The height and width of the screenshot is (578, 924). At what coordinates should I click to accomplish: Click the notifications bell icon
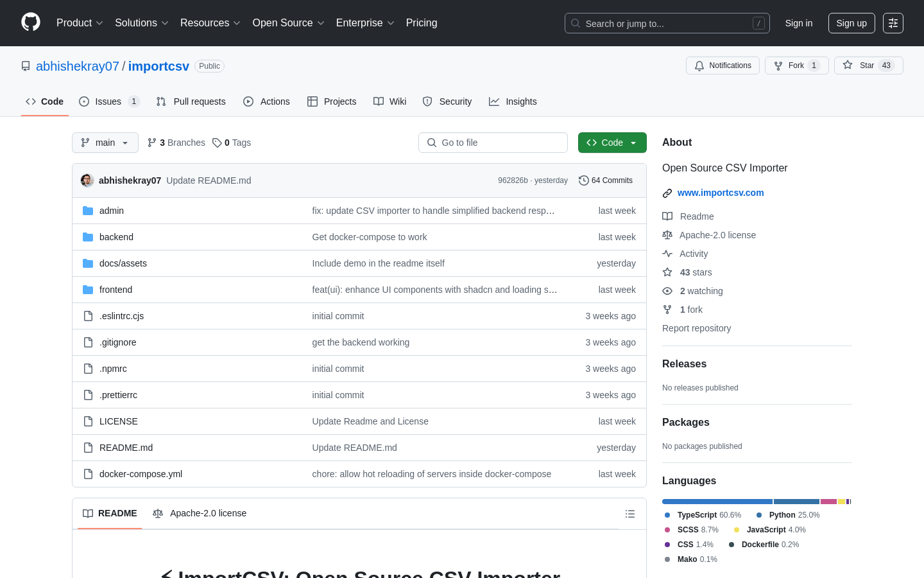699,66
